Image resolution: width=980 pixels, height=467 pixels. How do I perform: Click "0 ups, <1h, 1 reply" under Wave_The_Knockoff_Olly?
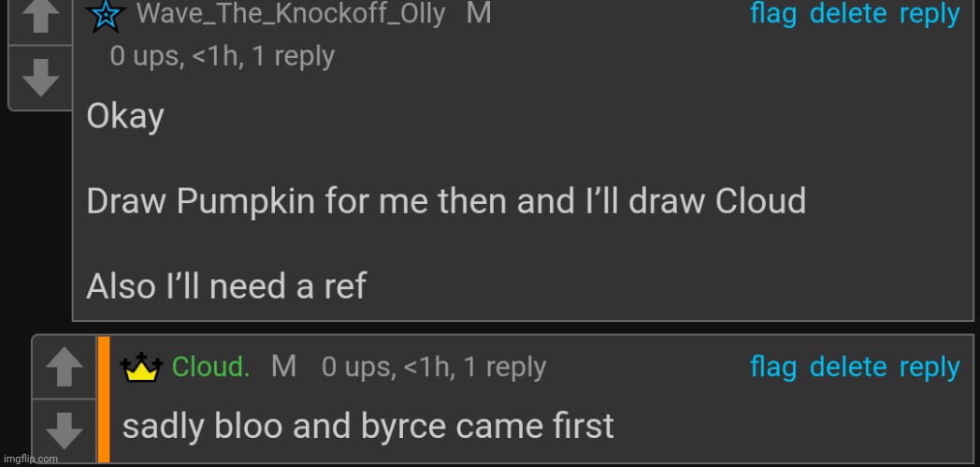tap(222, 56)
